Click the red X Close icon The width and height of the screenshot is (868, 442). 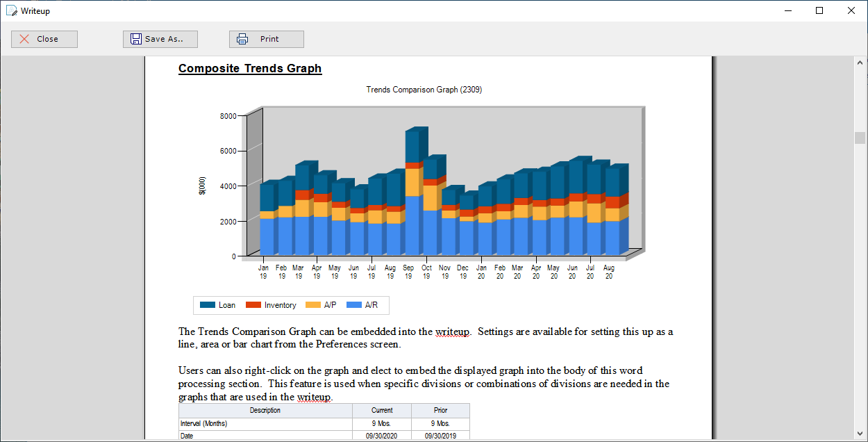tap(24, 39)
